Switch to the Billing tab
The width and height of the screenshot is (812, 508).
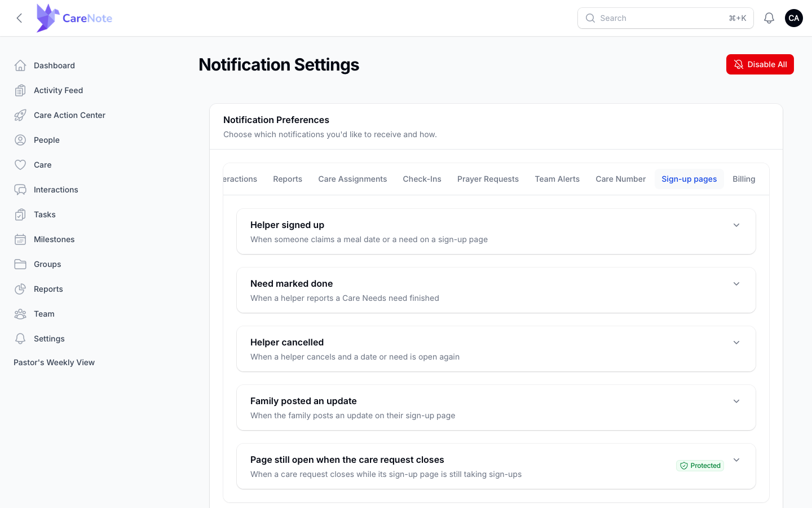coord(744,179)
